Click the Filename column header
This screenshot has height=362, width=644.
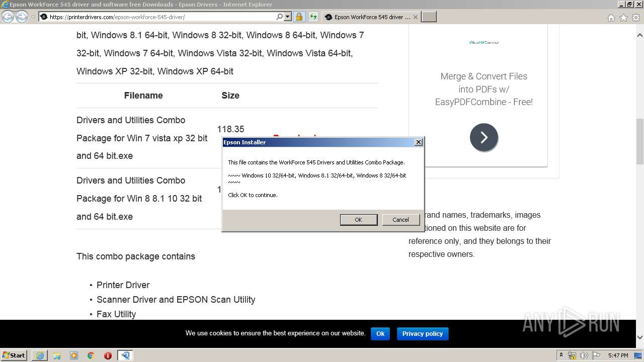pyautogui.click(x=143, y=96)
